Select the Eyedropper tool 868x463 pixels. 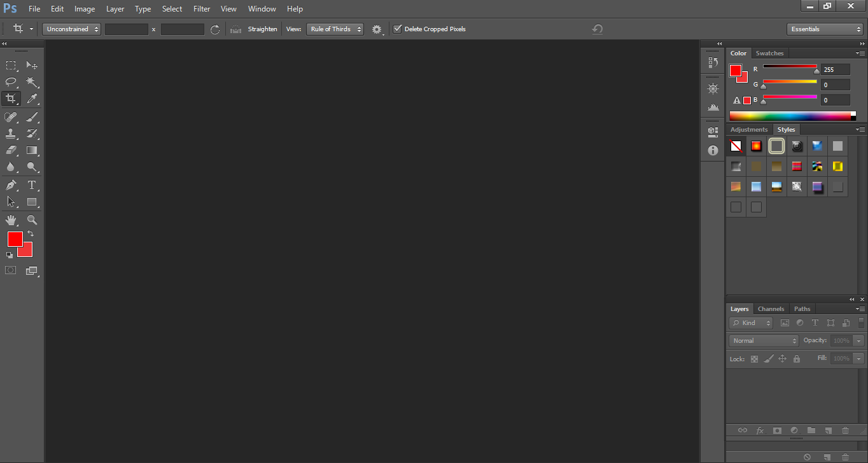click(32, 99)
